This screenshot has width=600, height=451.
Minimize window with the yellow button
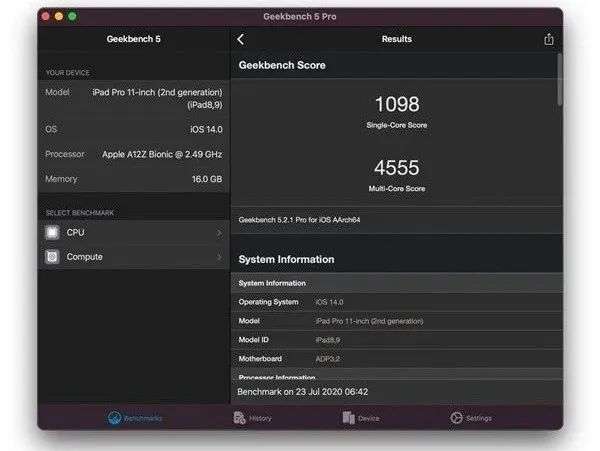59,16
